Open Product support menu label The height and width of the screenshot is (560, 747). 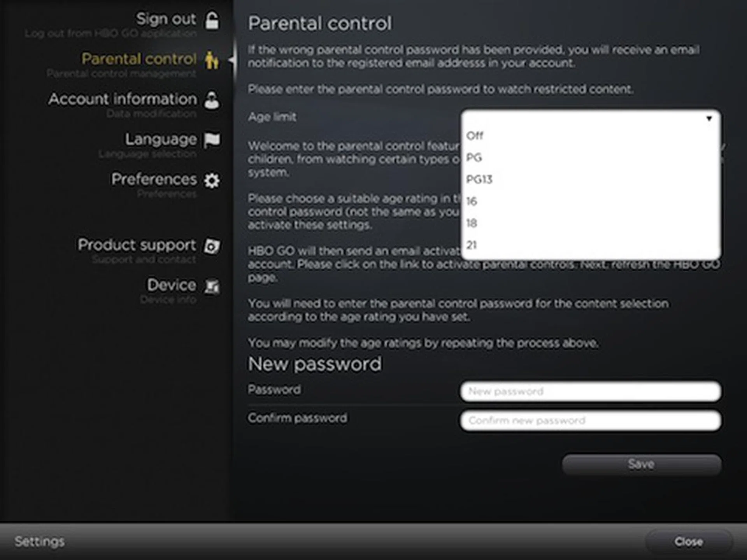tap(137, 245)
